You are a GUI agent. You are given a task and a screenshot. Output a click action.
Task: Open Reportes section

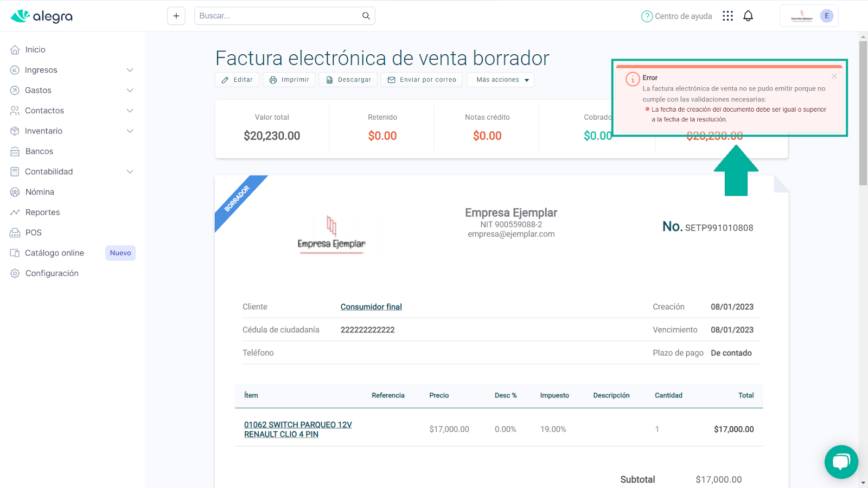(42, 213)
